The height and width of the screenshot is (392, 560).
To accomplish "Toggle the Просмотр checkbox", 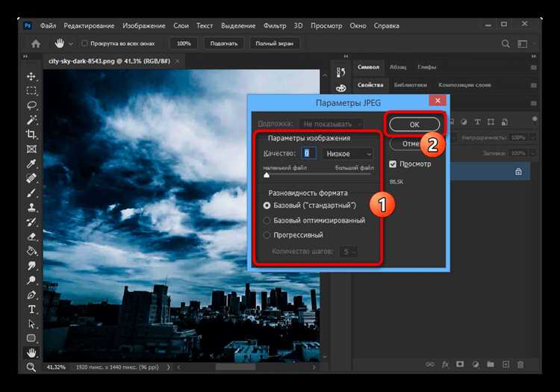I will click(x=393, y=164).
